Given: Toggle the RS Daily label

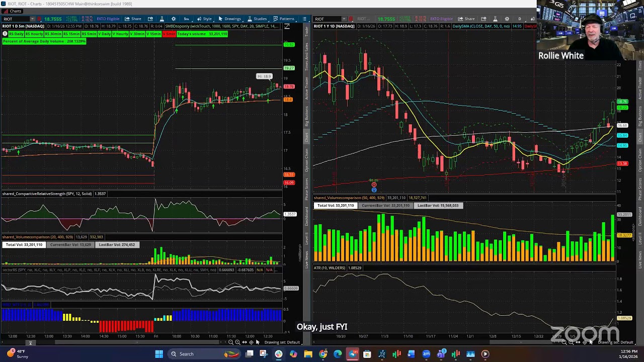Looking at the screenshot, I should click(17, 34).
